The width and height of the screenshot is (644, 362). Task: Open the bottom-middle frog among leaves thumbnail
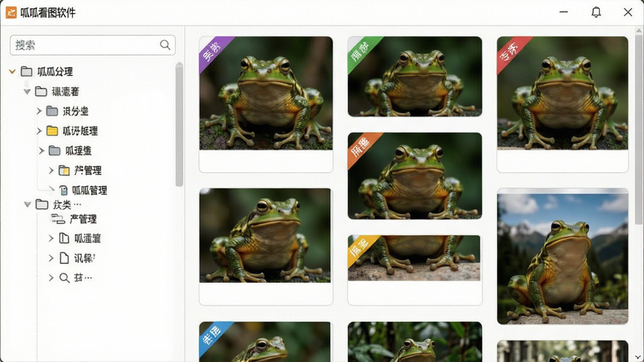[x=415, y=341]
